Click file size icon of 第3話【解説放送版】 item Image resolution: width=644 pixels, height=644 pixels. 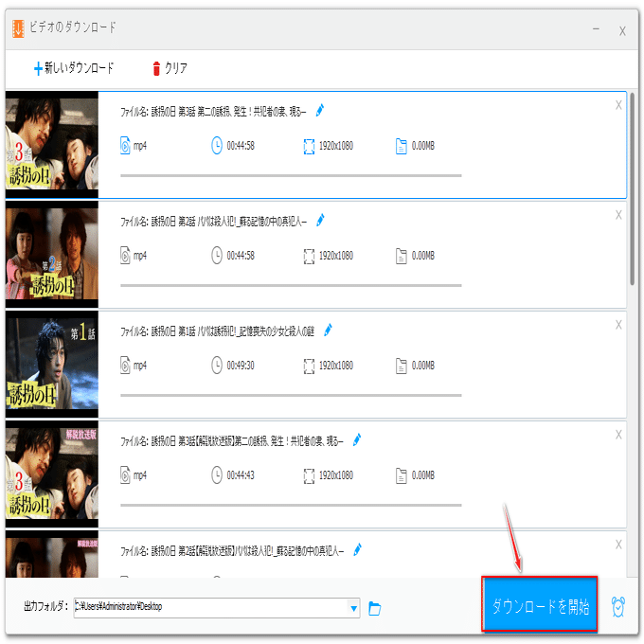tap(401, 475)
